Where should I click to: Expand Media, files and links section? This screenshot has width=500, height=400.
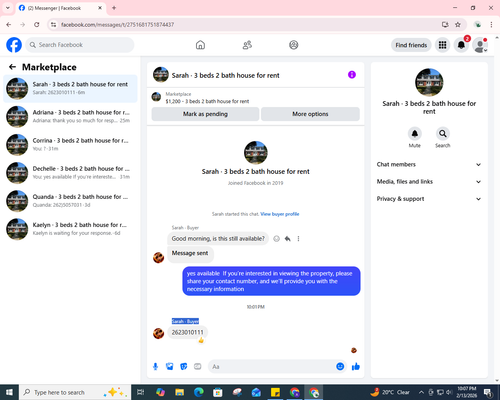pos(429,182)
